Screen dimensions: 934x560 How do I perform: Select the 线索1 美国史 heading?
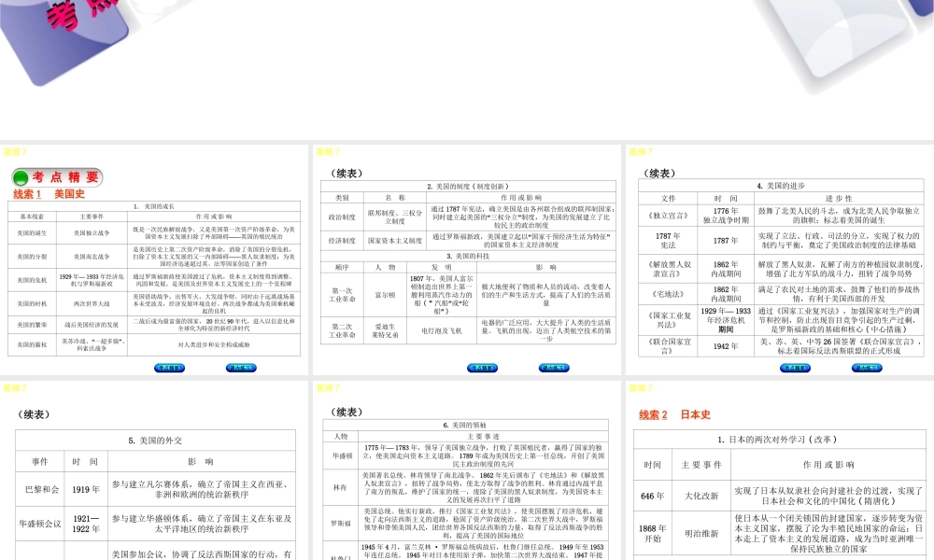(x=49, y=194)
